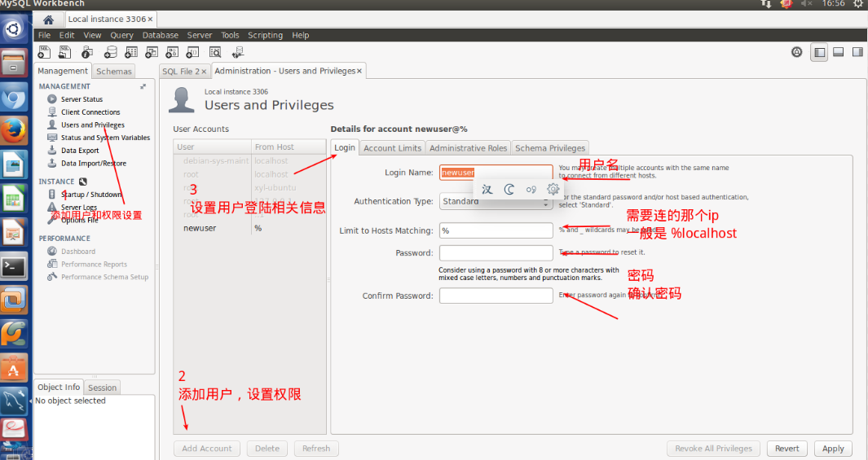This screenshot has height=460, width=868.
Task: Switch to the Session tab
Action: click(103, 388)
